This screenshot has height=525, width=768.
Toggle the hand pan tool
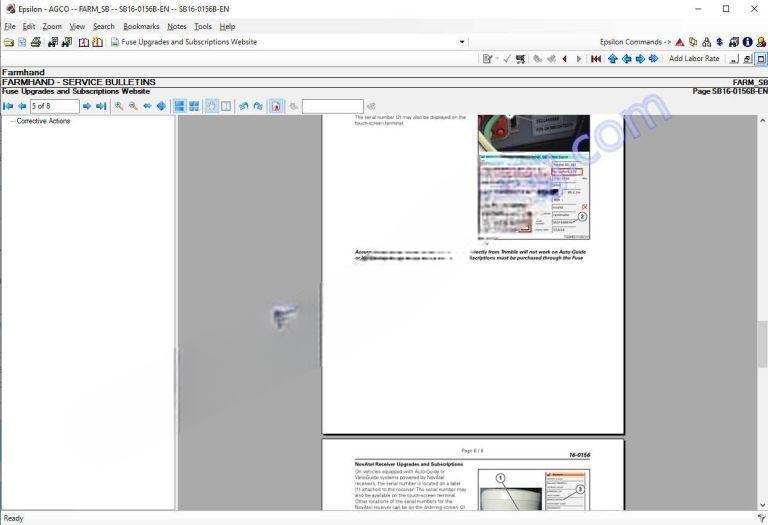pyautogui.click(x=212, y=106)
